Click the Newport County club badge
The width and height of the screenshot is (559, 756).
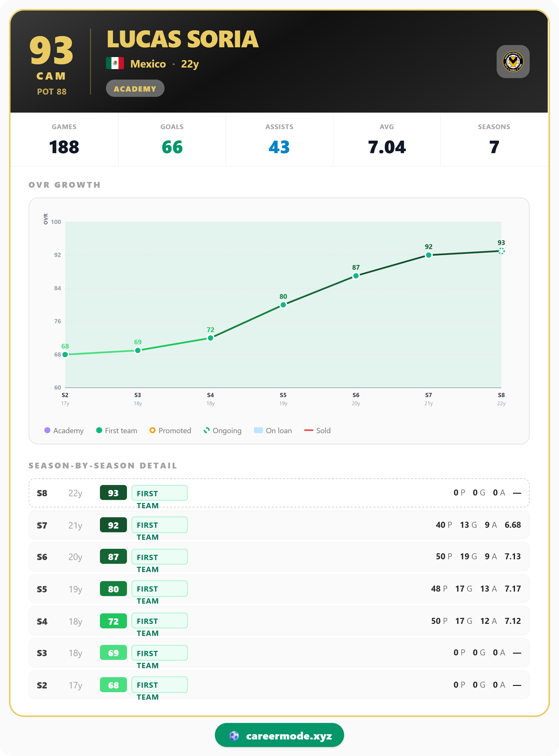tap(513, 62)
